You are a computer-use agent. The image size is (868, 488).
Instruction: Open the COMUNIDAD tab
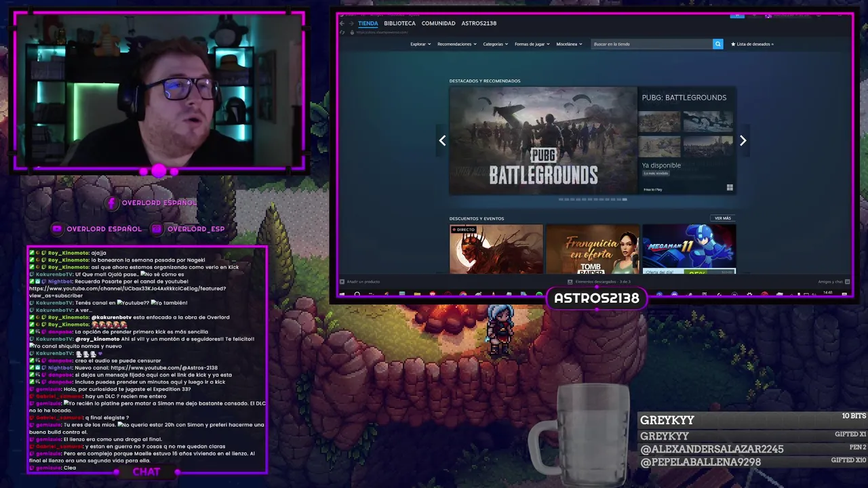click(x=438, y=23)
